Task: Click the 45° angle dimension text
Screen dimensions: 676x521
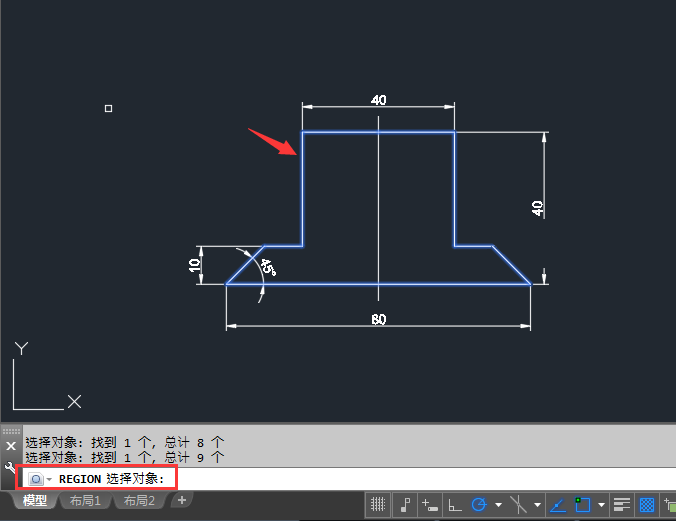Action: pos(269,267)
